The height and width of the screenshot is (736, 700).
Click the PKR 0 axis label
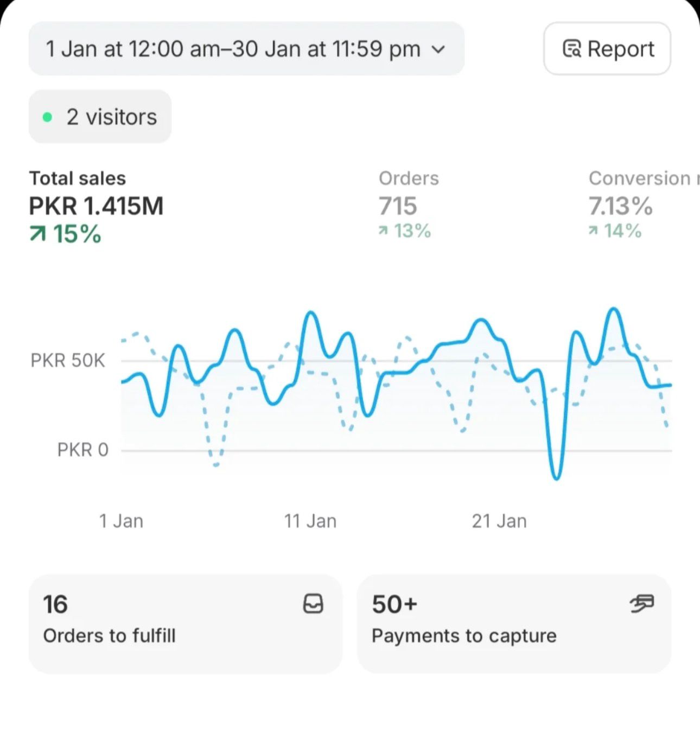point(83,450)
